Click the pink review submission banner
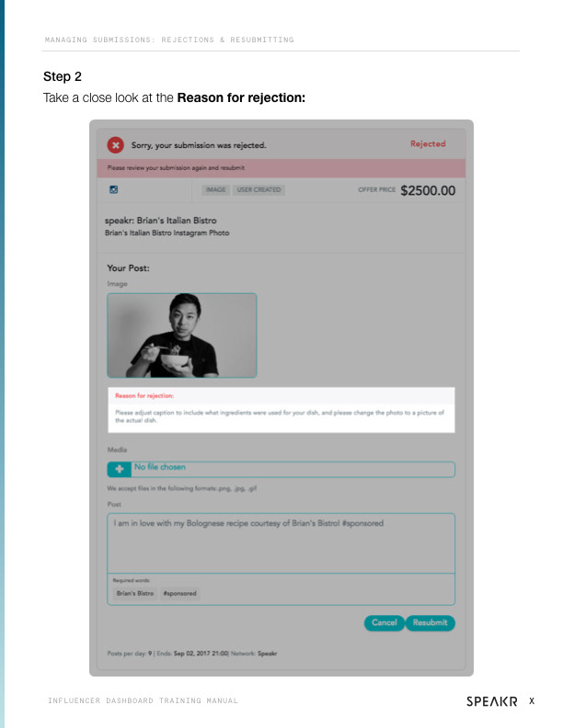563x728 pixels. pos(281,168)
